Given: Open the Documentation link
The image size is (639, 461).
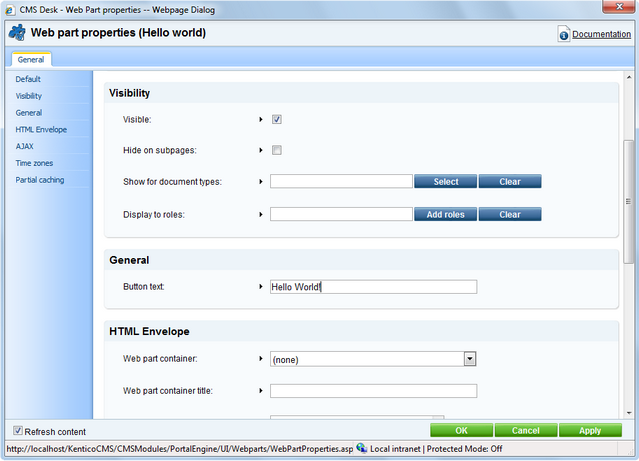Looking at the screenshot, I should [x=601, y=35].
